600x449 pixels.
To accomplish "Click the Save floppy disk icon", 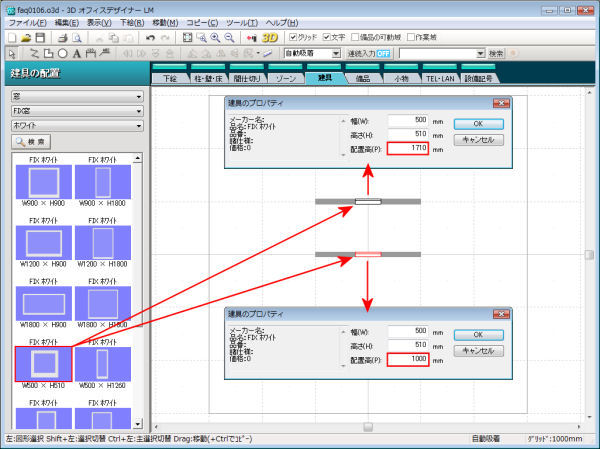I will coord(41,37).
